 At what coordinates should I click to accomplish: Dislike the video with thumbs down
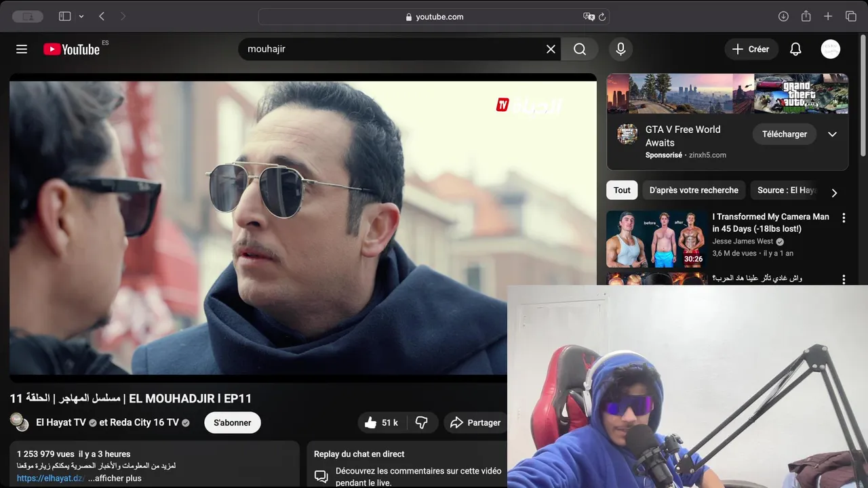(422, 422)
